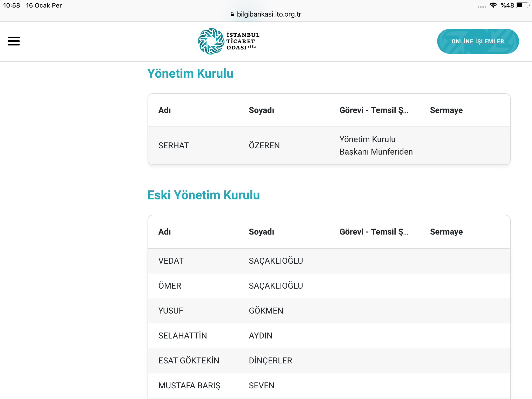Image resolution: width=532 pixels, height=399 pixels.
Task: Click the Adı column header
Action: (x=165, y=110)
